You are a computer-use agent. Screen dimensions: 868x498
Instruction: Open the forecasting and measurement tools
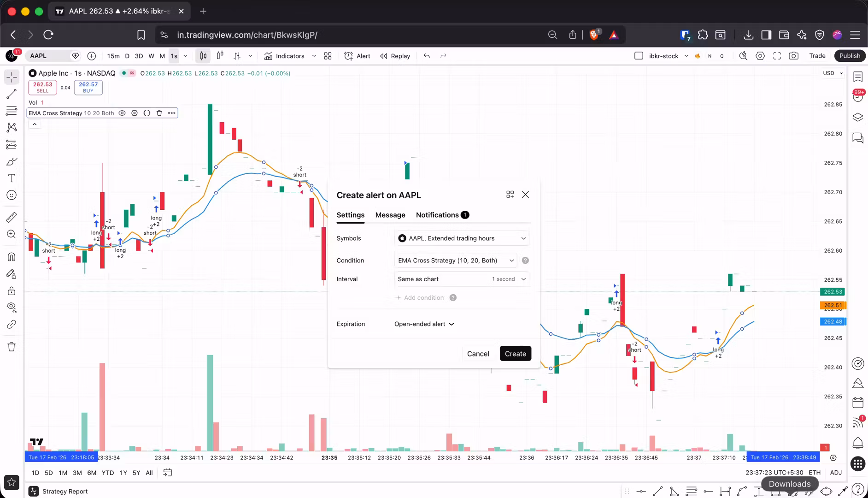[x=12, y=145]
